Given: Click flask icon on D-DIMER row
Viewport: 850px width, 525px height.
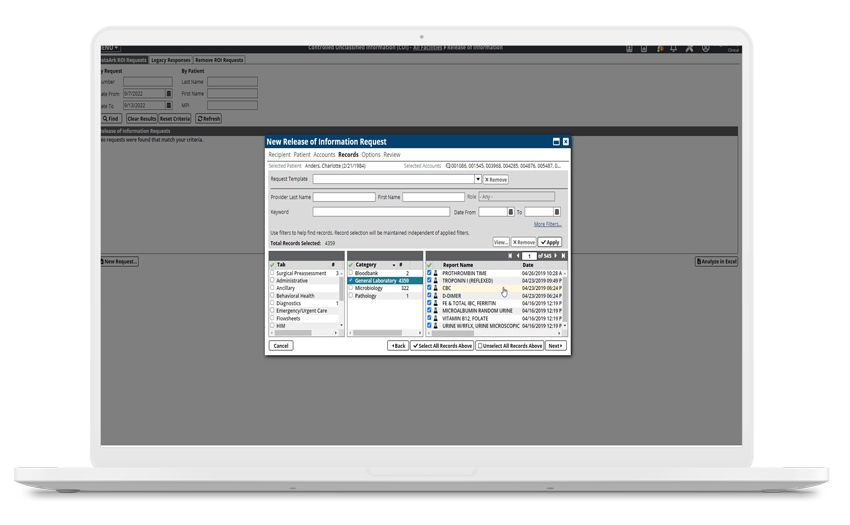Looking at the screenshot, I should coord(435,296).
